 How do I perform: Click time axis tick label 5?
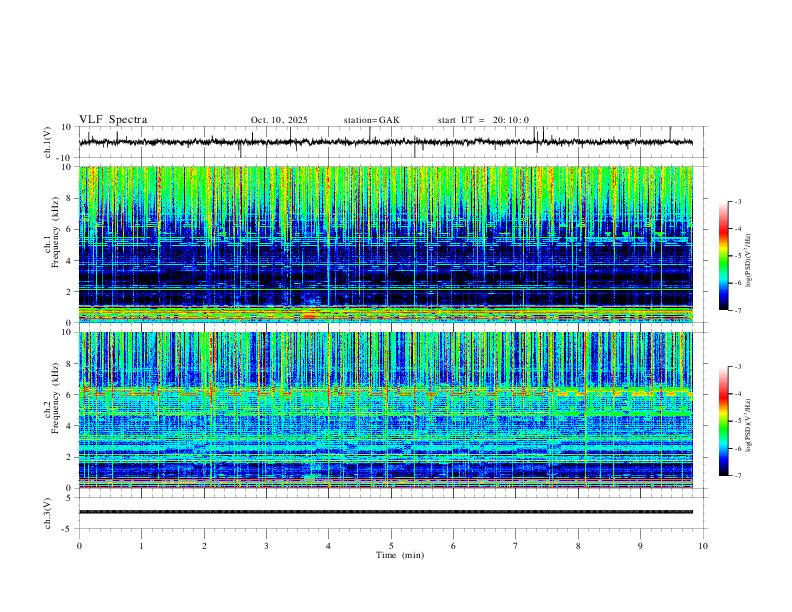coord(391,546)
